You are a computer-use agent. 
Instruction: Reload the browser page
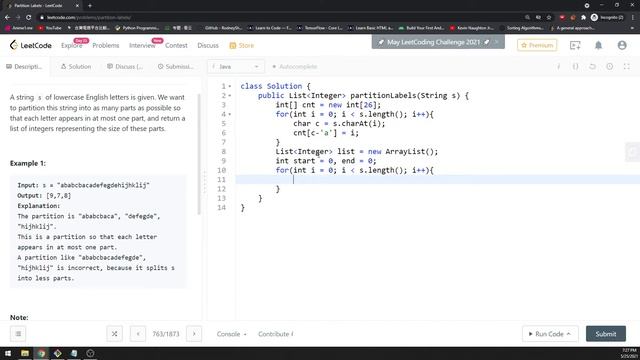coord(29,18)
